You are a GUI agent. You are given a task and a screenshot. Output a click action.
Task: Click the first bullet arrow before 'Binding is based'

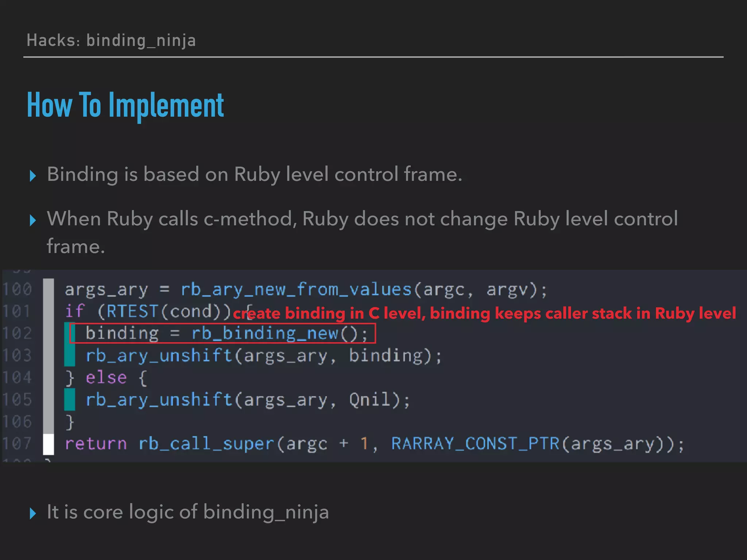click(33, 176)
